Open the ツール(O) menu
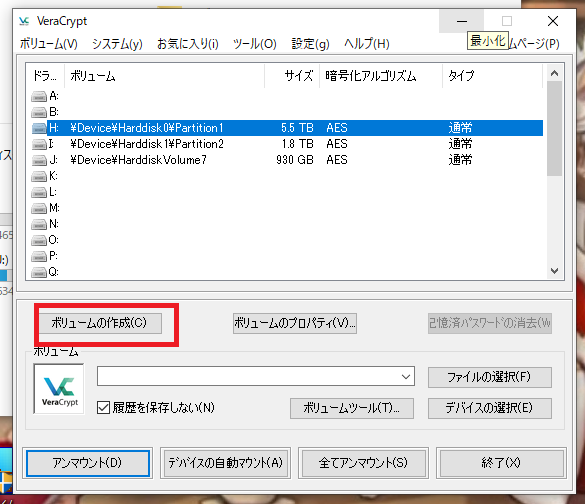Screen dimensions: 585x504 (254, 44)
